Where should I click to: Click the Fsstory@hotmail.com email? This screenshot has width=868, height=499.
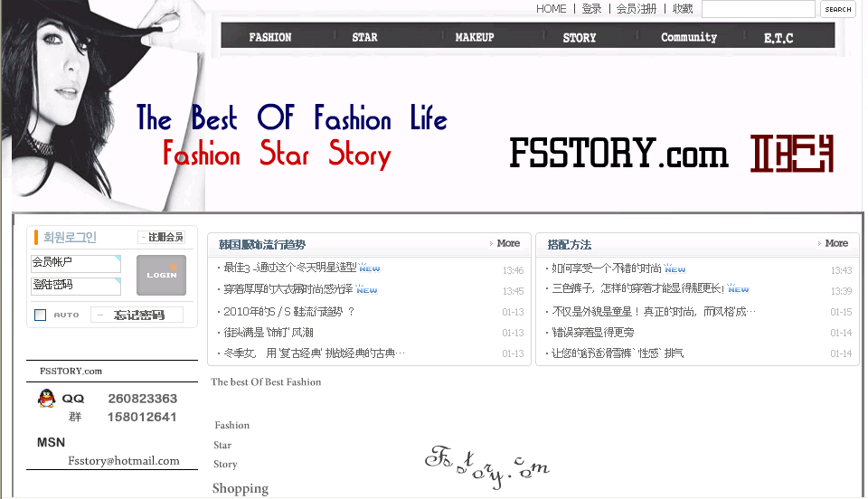[x=124, y=460]
